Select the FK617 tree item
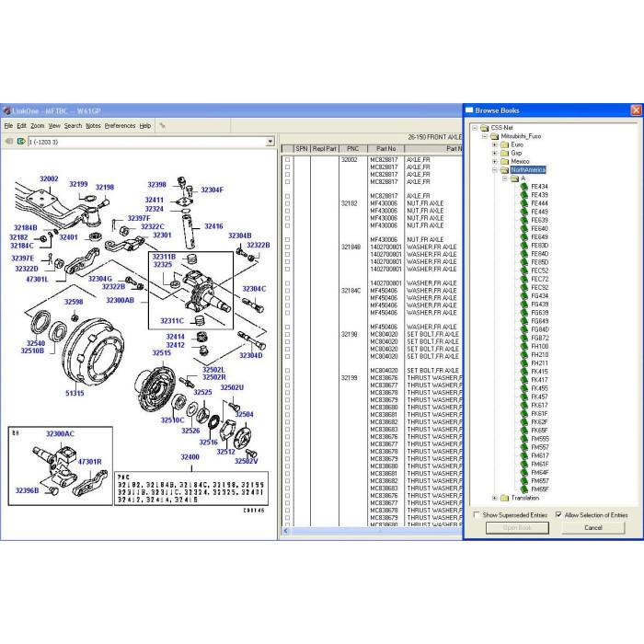The image size is (644, 644). [x=539, y=406]
